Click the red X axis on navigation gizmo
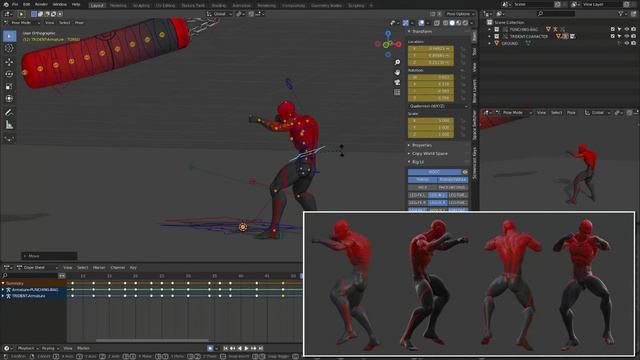Image resolution: width=640 pixels, height=360 pixels. tap(398, 44)
